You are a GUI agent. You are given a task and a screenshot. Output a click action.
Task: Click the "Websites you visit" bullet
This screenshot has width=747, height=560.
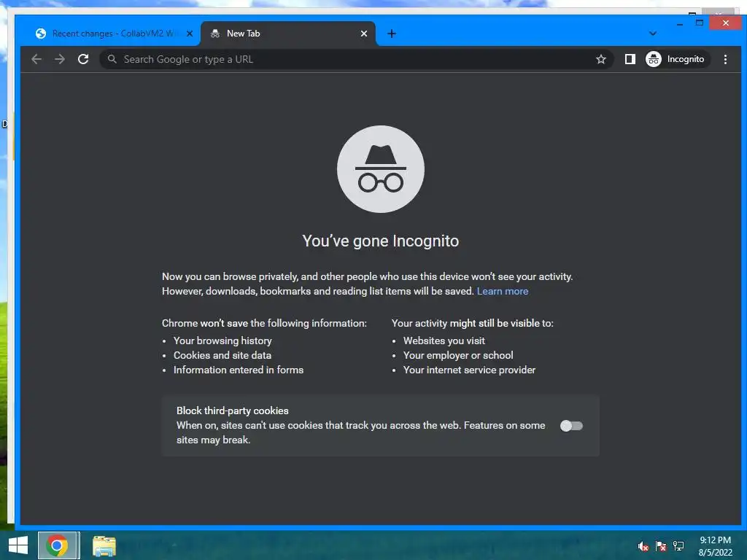point(444,341)
